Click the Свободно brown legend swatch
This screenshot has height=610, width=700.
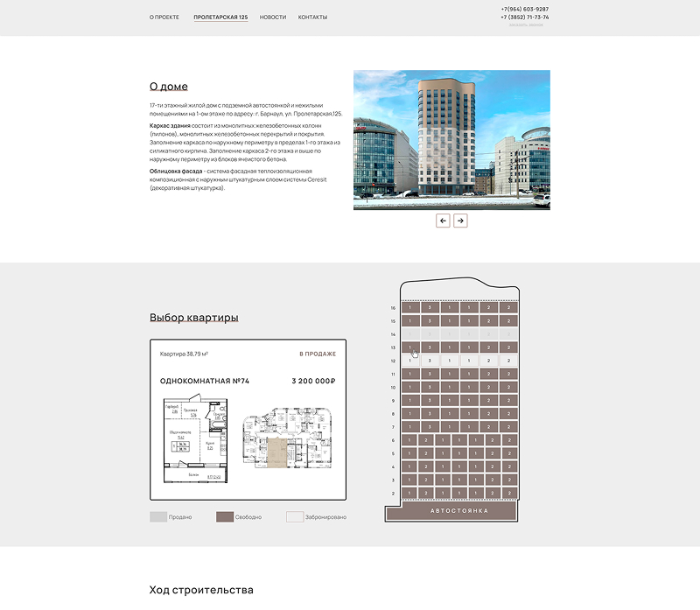point(224,517)
